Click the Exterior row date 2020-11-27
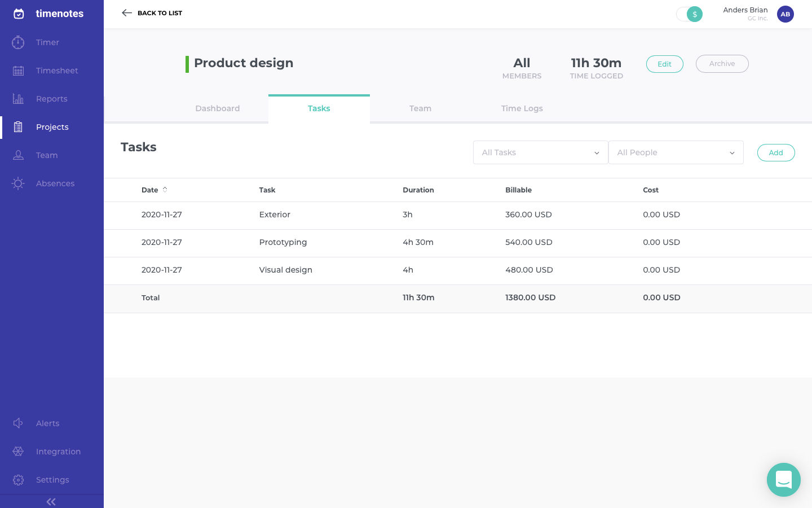This screenshot has width=812, height=508. (162, 214)
